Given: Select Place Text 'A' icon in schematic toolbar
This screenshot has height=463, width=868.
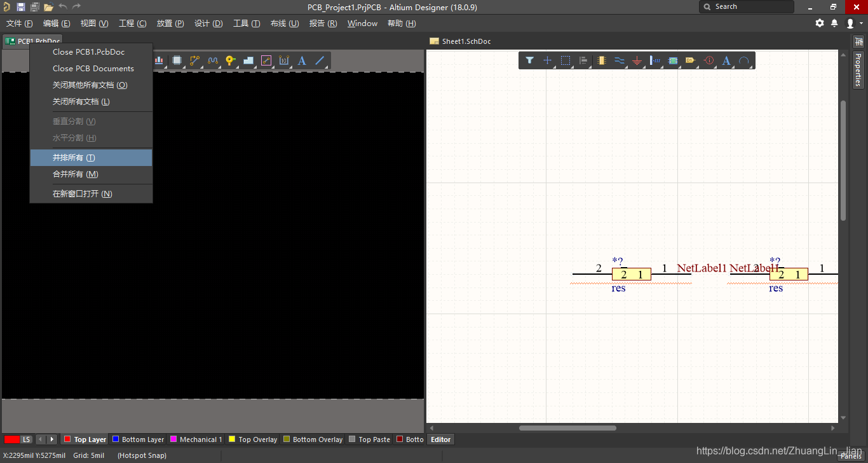Looking at the screenshot, I should 726,60.
